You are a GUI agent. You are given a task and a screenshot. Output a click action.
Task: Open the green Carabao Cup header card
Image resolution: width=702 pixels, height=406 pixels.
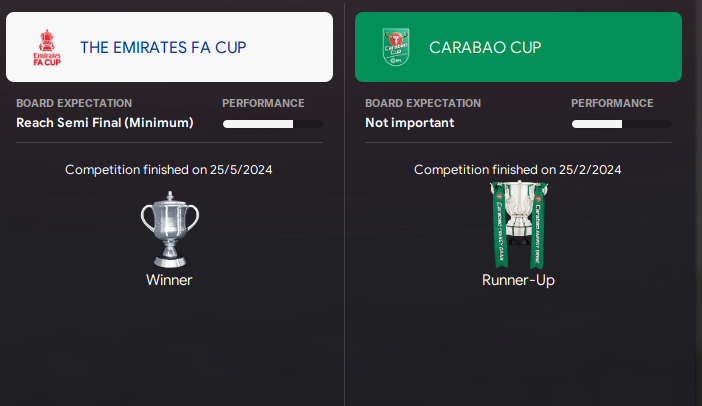[x=518, y=47]
